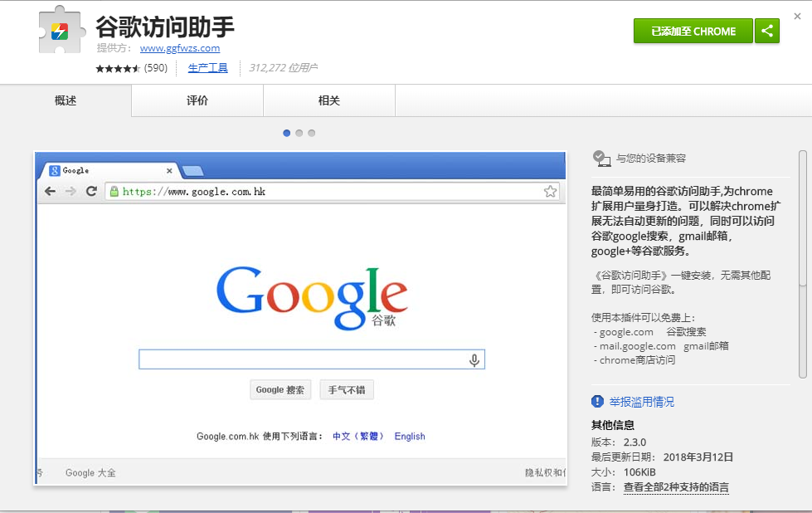Switch to the 概述 tab

pos(66,100)
